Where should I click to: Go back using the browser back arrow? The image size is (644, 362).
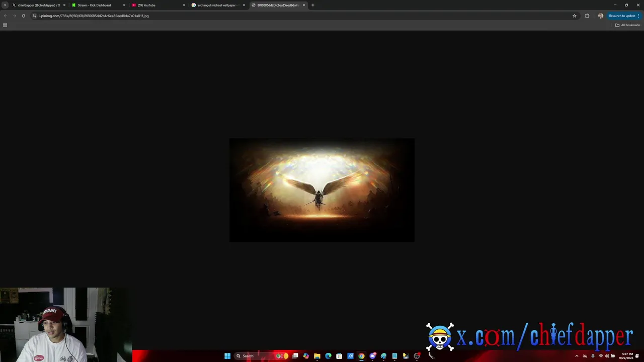click(6, 16)
